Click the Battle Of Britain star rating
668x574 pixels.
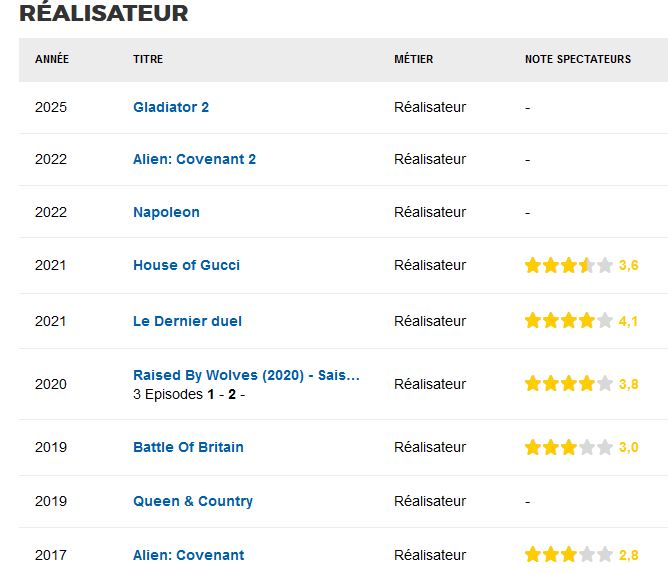568,447
